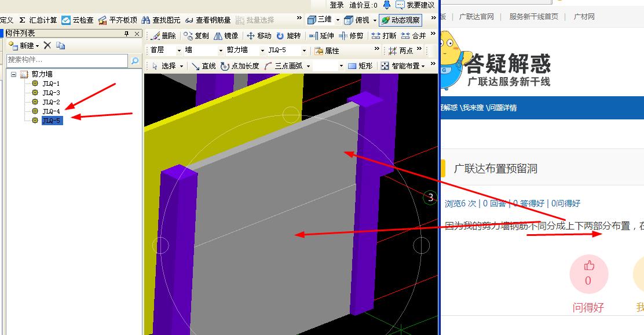This screenshot has height=335, width=644.
Task: Click the 搜索构件 search field
Action: pos(67,60)
